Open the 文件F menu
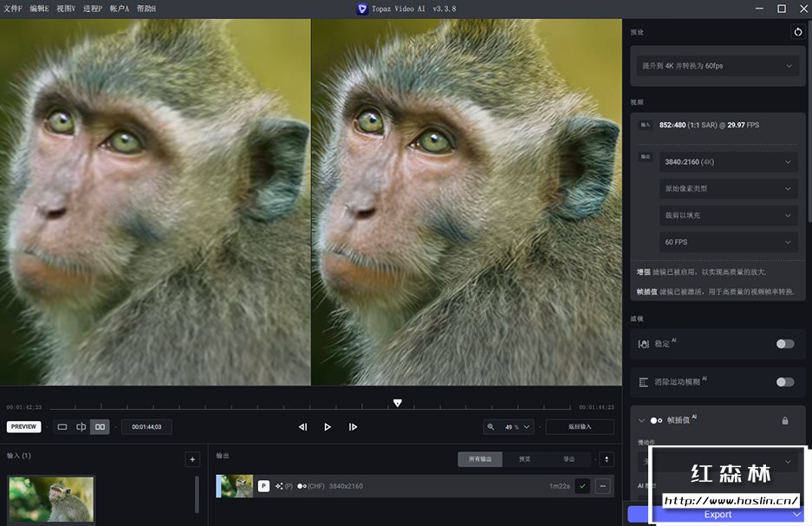The width and height of the screenshot is (812, 526). click(13, 9)
